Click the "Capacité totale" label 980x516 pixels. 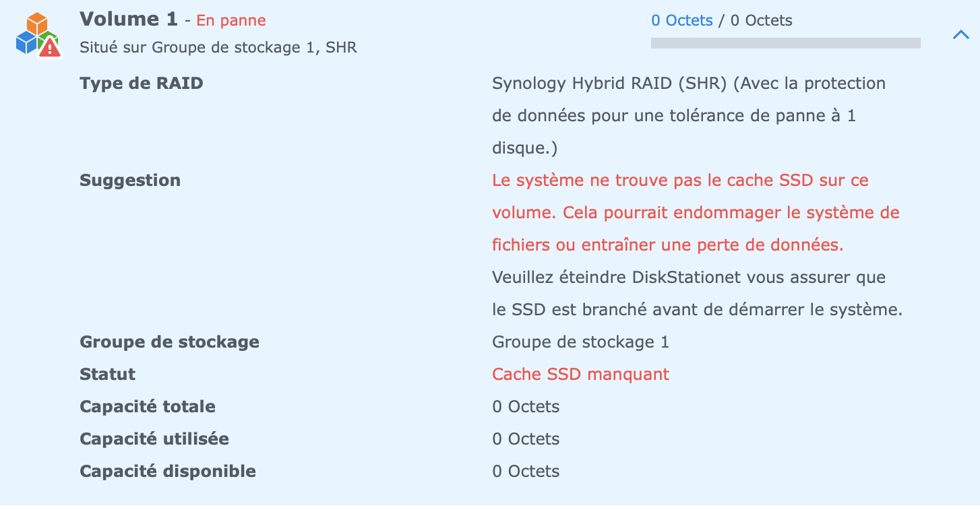tap(148, 407)
